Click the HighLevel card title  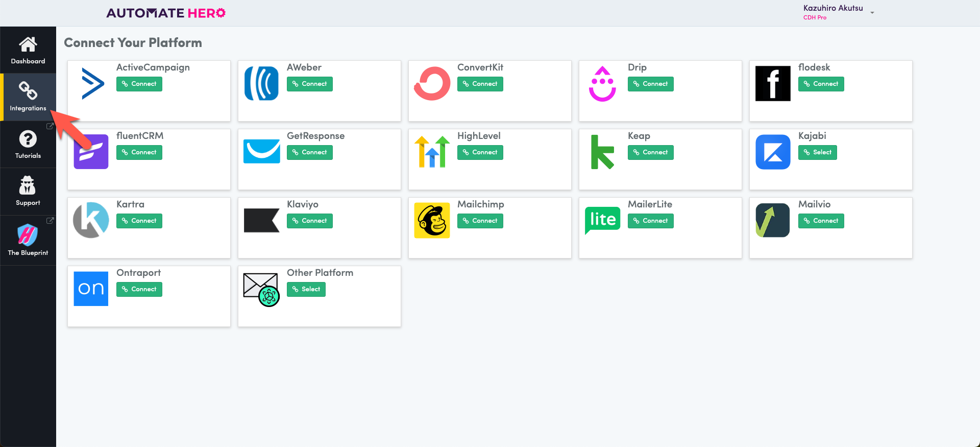(479, 136)
